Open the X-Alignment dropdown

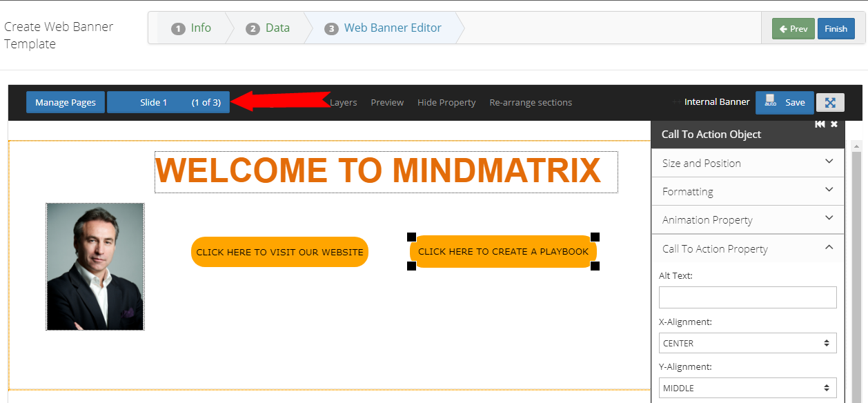pos(747,343)
